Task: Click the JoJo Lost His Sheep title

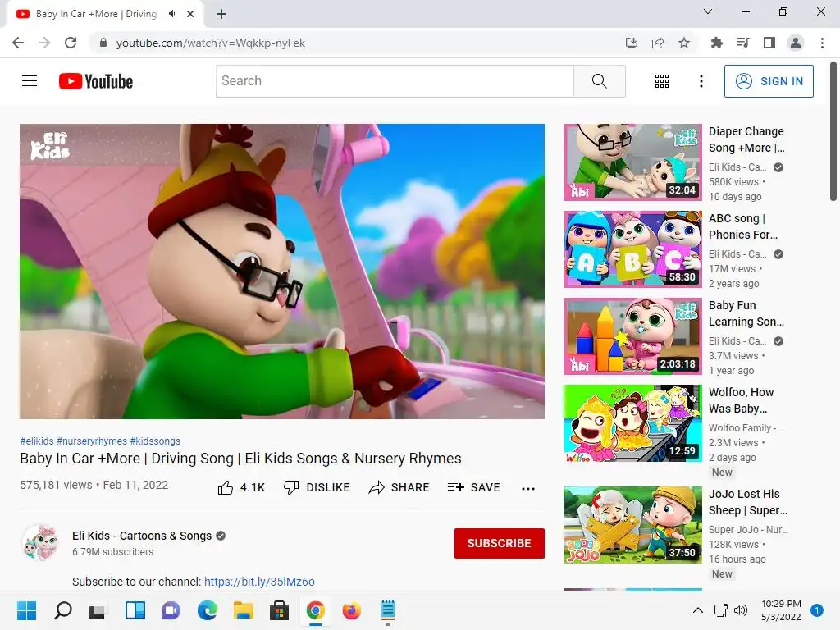Action: point(748,502)
